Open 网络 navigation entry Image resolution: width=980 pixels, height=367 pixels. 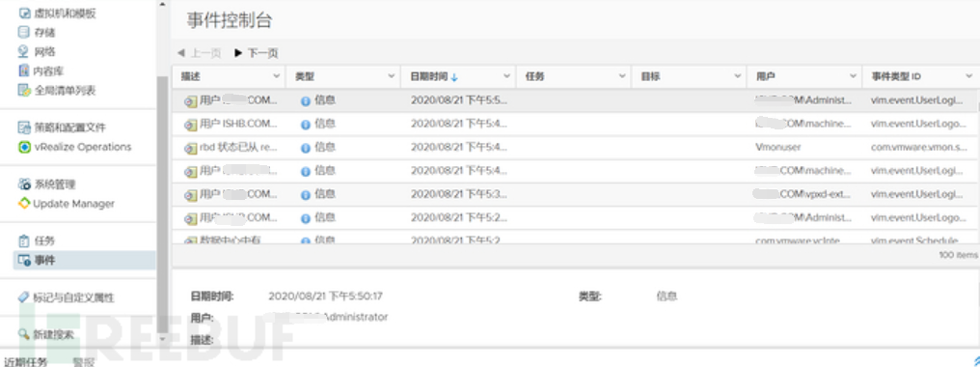tap(44, 52)
